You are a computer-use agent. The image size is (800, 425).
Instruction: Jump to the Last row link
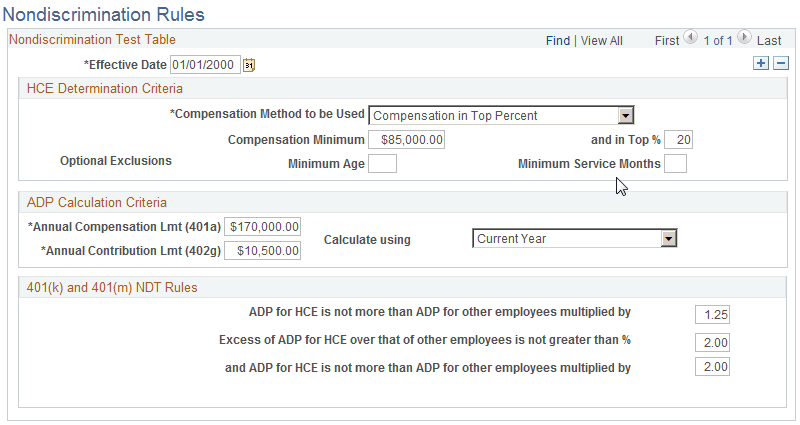pyautogui.click(x=769, y=41)
